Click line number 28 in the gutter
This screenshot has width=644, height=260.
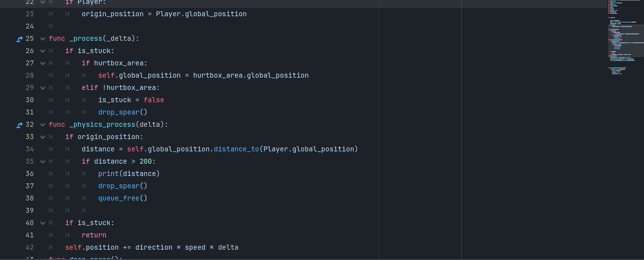point(29,76)
